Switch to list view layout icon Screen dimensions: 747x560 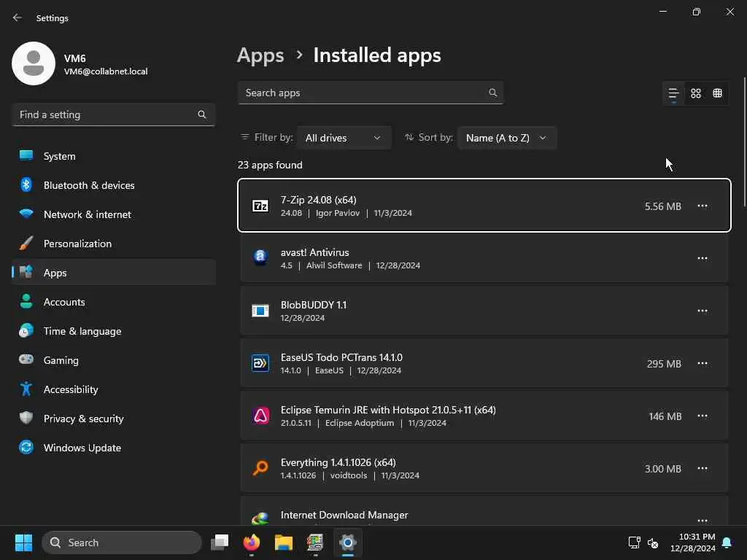(x=673, y=93)
